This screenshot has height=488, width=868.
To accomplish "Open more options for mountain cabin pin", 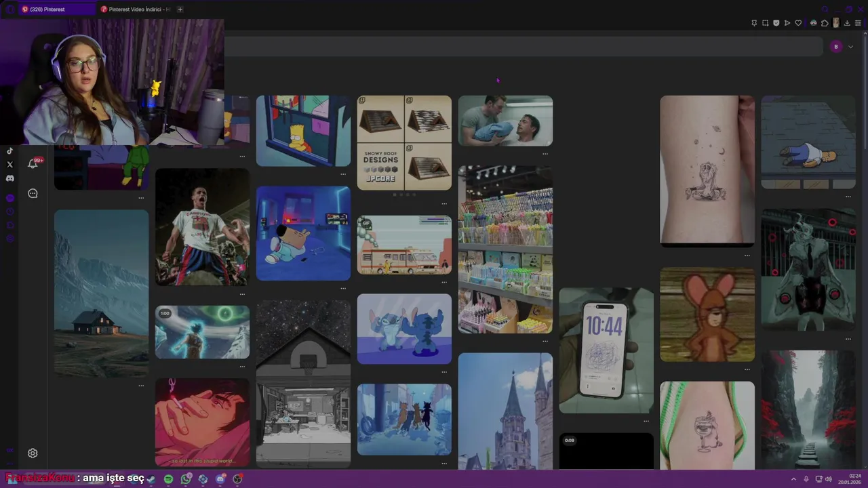I will pos(141,386).
